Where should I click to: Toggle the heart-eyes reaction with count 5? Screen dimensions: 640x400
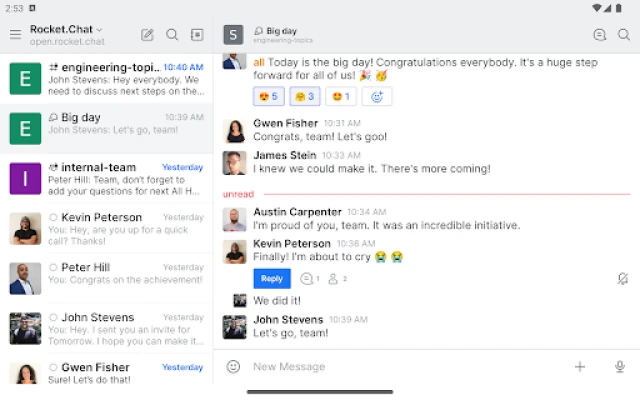click(269, 96)
